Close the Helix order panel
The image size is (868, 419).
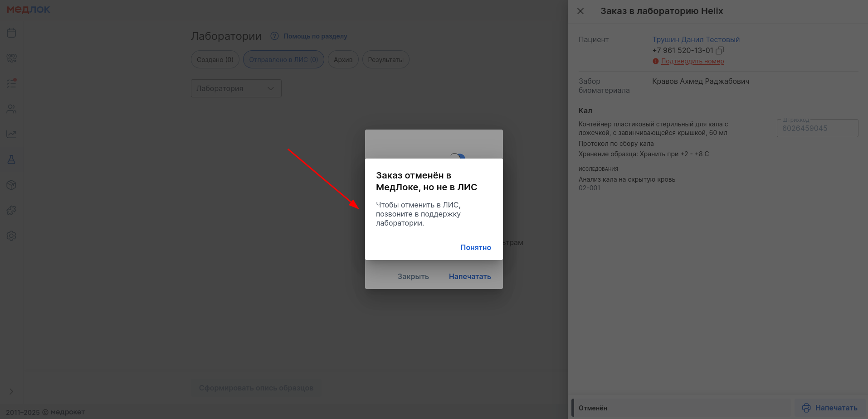coord(580,11)
